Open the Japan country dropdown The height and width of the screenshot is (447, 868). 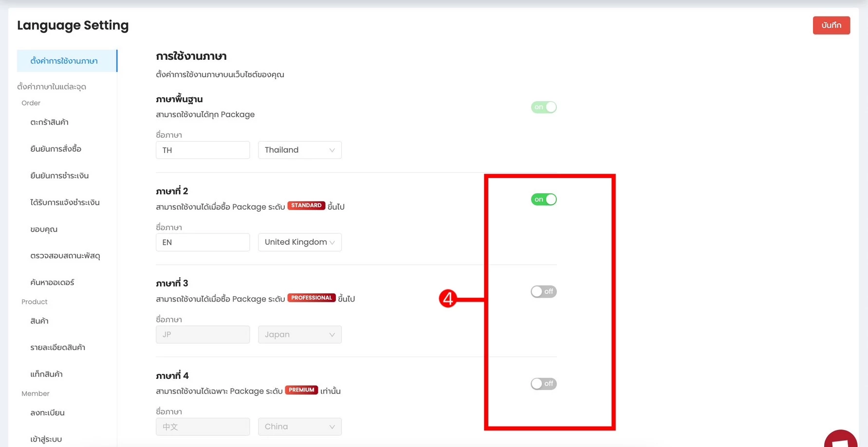click(x=299, y=335)
